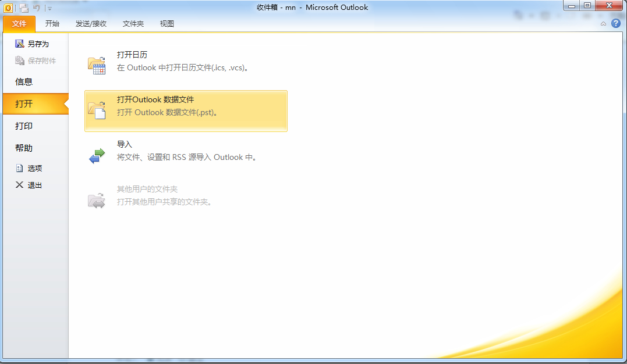Click the Outlook application icon in title bar

click(8, 8)
